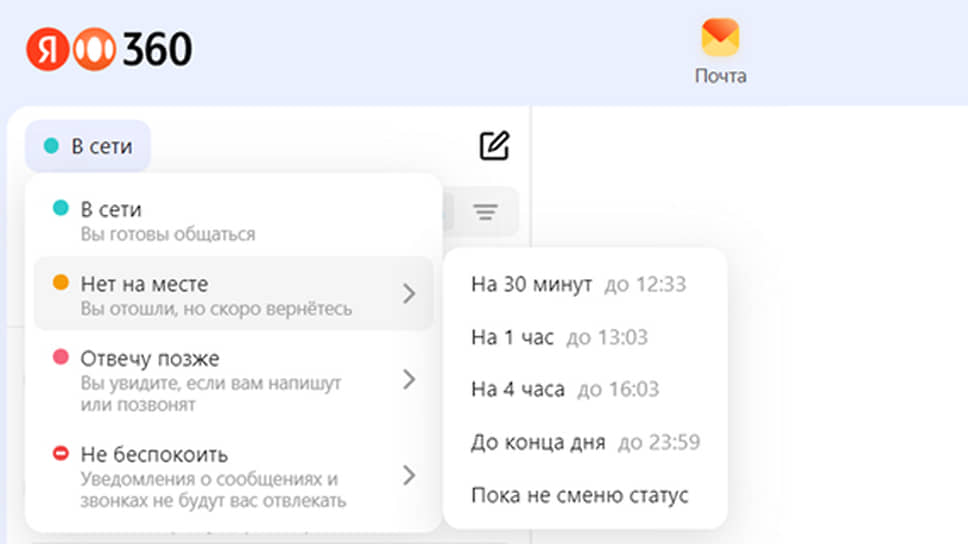Open the В сети status dropdown button
The image size is (968, 544).
[88, 146]
